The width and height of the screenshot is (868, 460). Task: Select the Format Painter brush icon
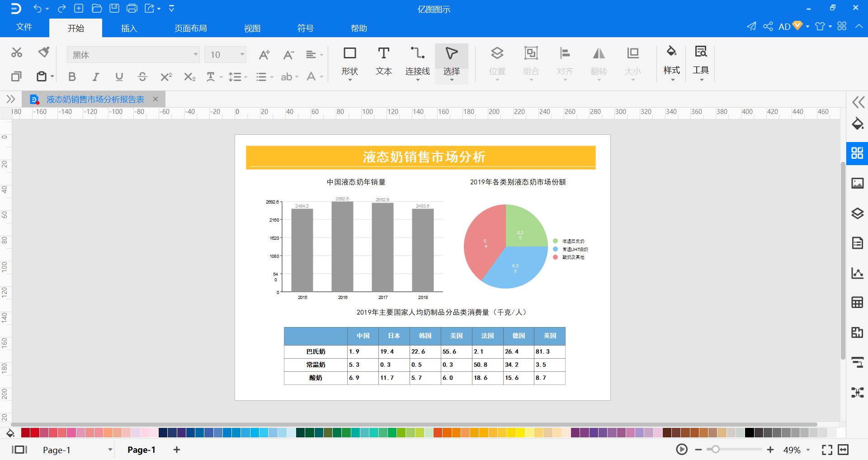(x=43, y=52)
